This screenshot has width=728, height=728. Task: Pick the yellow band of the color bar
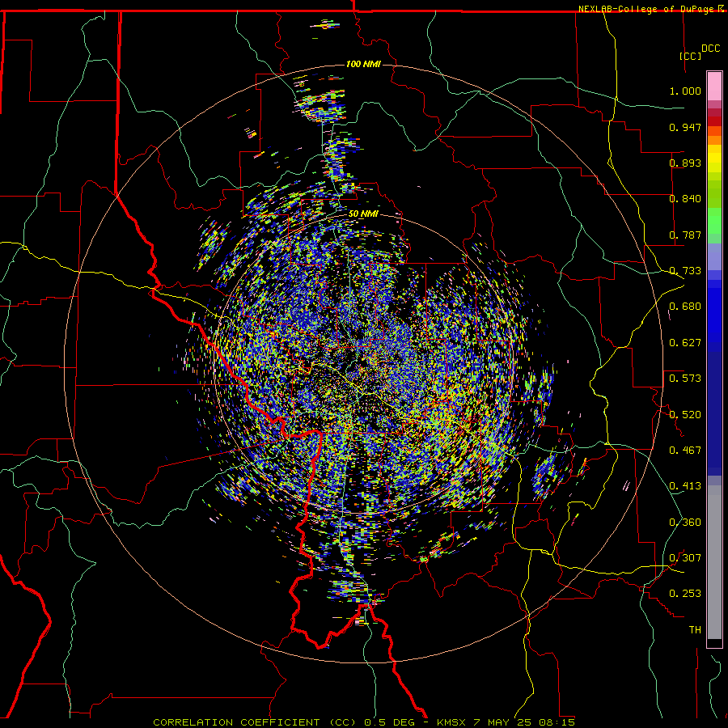[x=714, y=159]
